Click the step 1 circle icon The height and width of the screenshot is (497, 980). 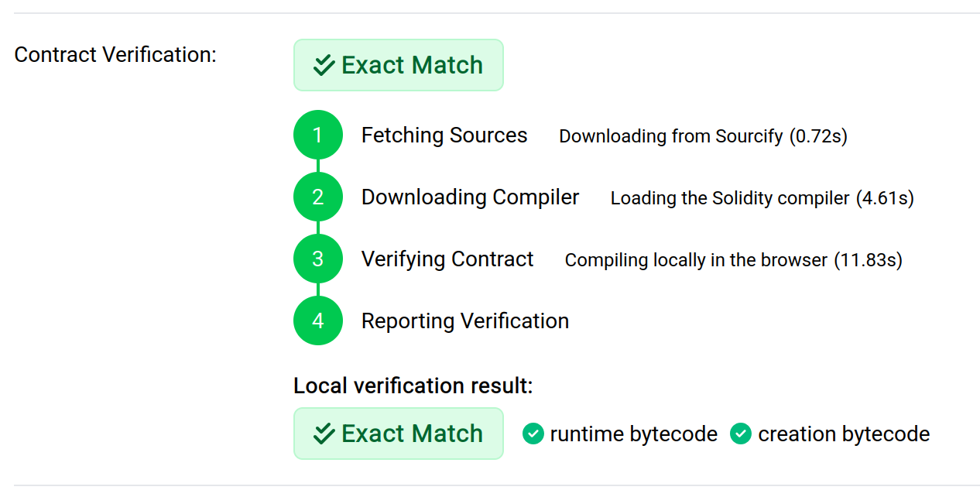317,135
